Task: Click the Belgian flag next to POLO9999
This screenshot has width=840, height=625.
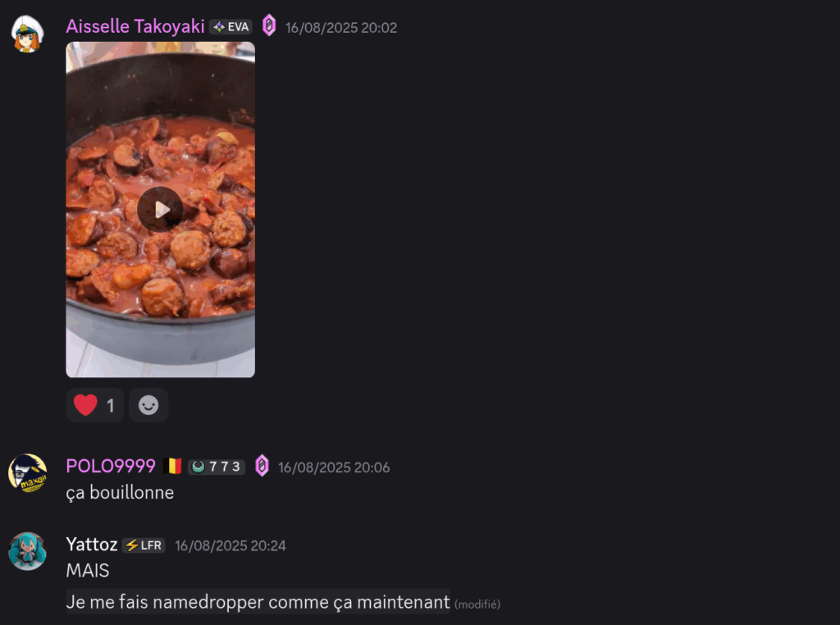Action: (172, 466)
